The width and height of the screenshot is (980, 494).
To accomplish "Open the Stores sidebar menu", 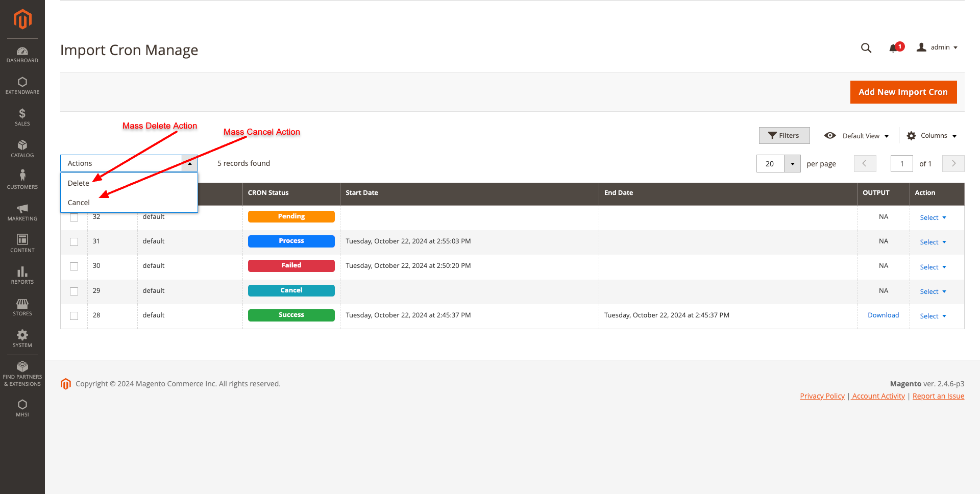I will point(22,307).
